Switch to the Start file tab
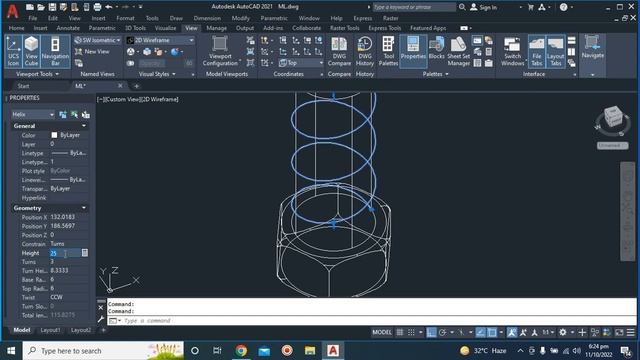The width and height of the screenshot is (640, 360). pos(23,86)
